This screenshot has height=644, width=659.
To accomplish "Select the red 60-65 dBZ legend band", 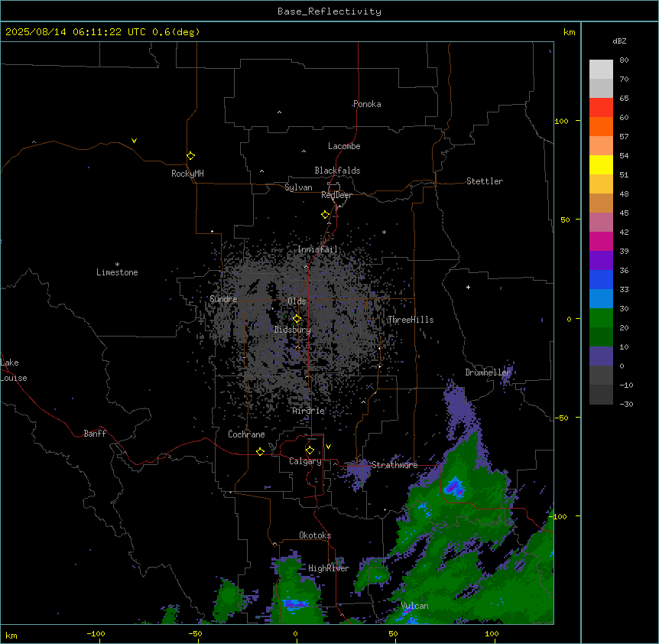I will click(601, 108).
